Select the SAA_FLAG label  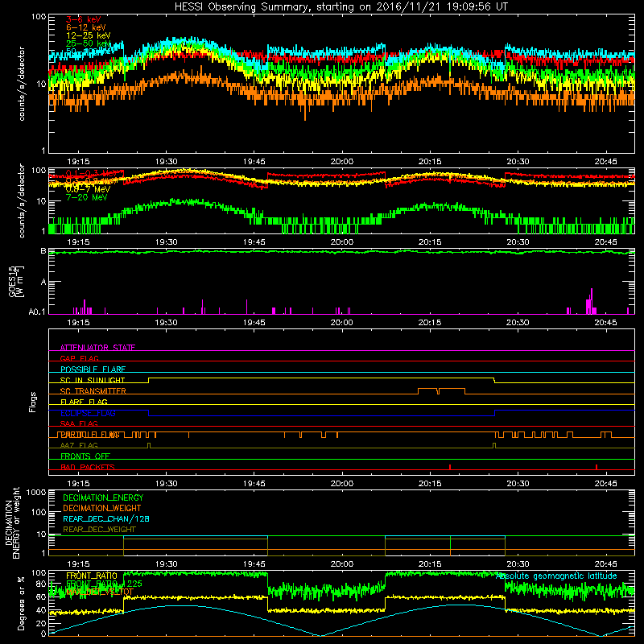point(79,424)
